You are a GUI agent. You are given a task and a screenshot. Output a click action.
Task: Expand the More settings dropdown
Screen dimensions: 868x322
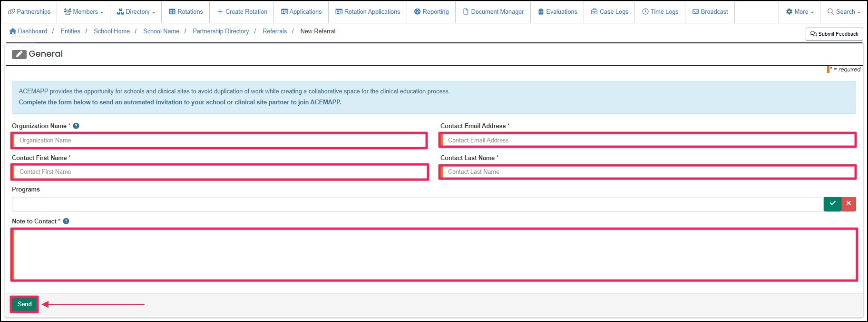[x=800, y=11]
